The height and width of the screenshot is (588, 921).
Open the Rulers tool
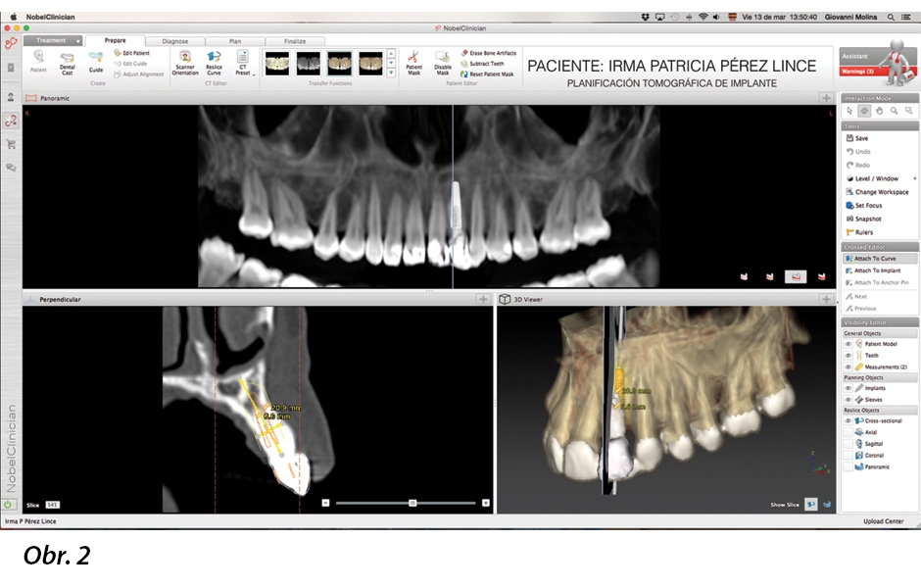pos(859,232)
